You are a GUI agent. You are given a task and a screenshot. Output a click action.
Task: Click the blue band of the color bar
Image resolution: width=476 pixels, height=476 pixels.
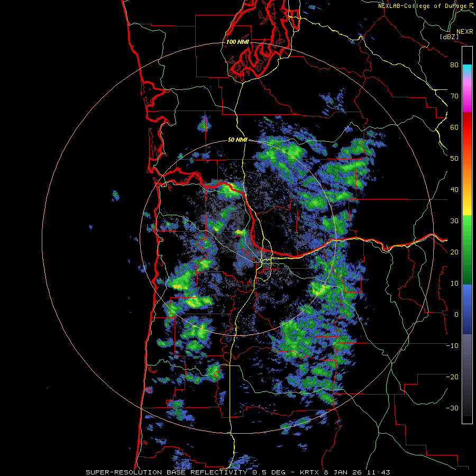pos(467,309)
